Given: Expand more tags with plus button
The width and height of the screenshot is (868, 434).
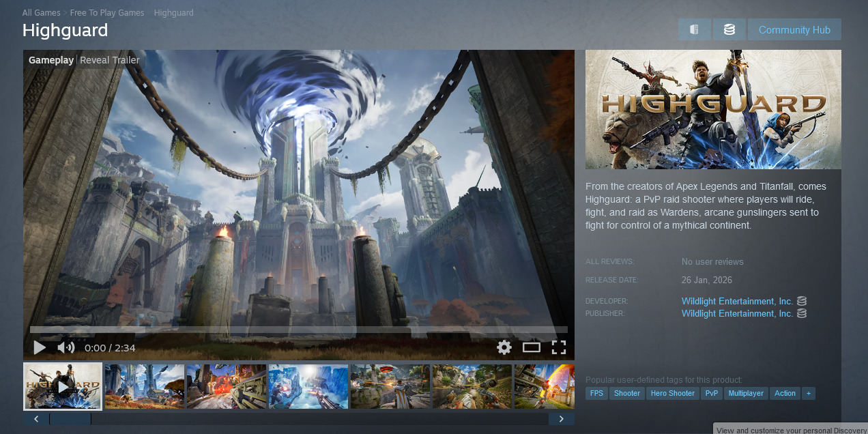Looking at the screenshot, I should click(808, 393).
